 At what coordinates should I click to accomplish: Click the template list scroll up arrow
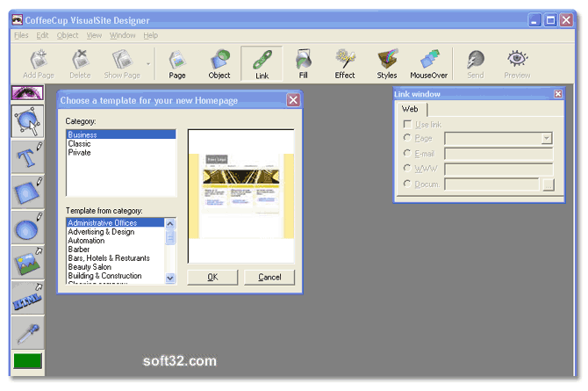coord(170,224)
